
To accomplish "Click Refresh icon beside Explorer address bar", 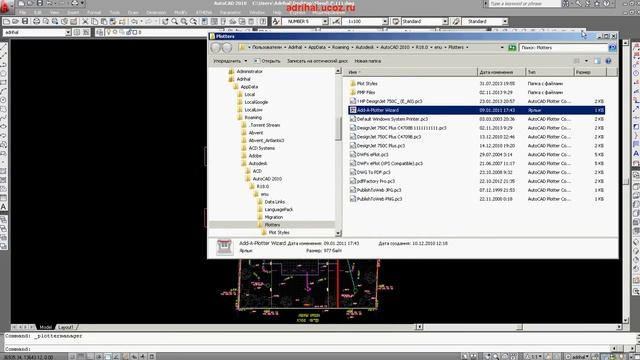I will tap(512, 48).
